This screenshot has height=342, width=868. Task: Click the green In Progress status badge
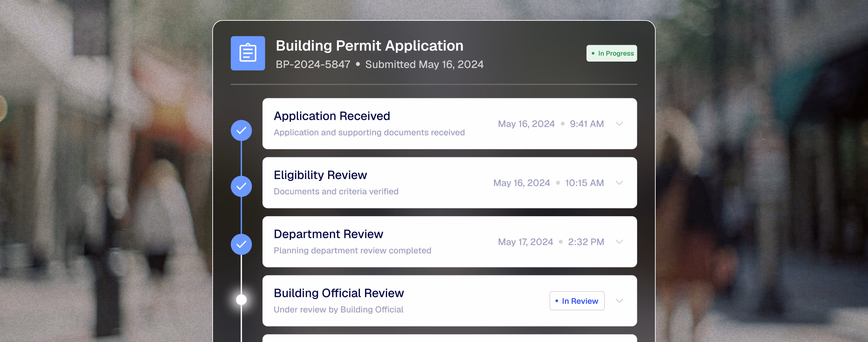[x=611, y=53]
